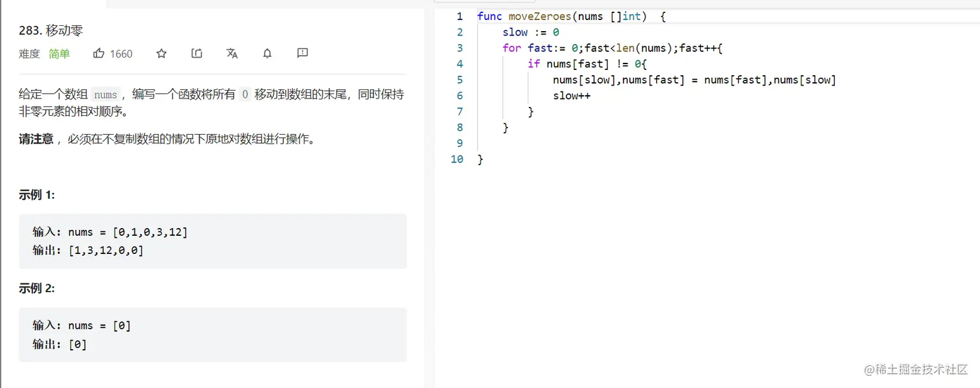Click the translate language icon

click(x=232, y=53)
